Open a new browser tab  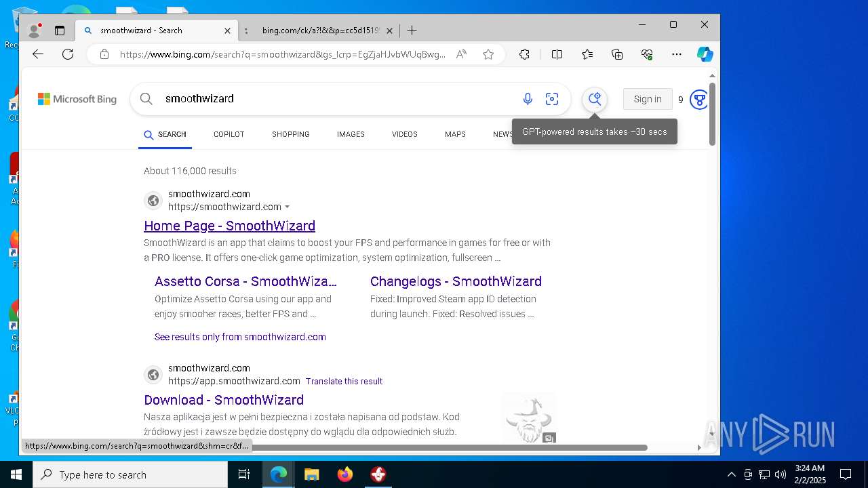point(412,30)
